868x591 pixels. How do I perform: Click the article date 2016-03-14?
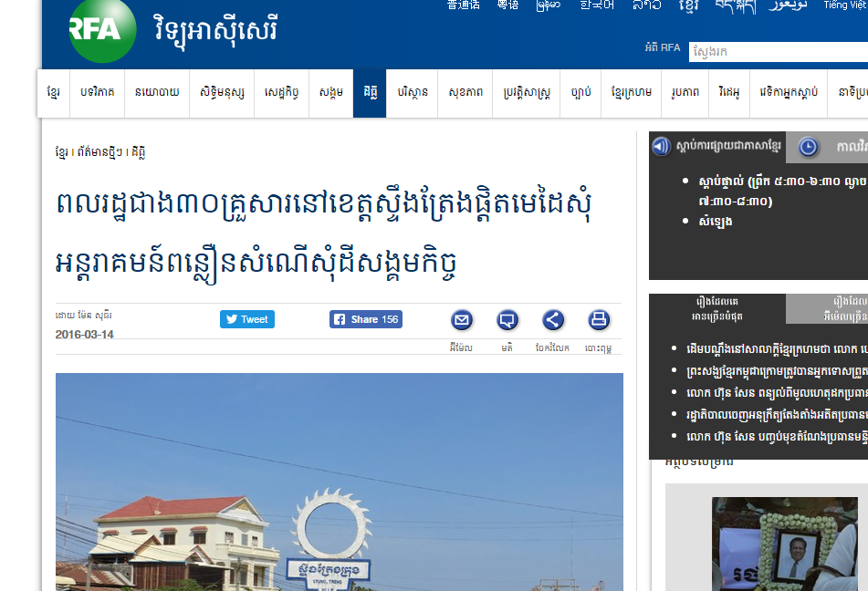(84, 334)
